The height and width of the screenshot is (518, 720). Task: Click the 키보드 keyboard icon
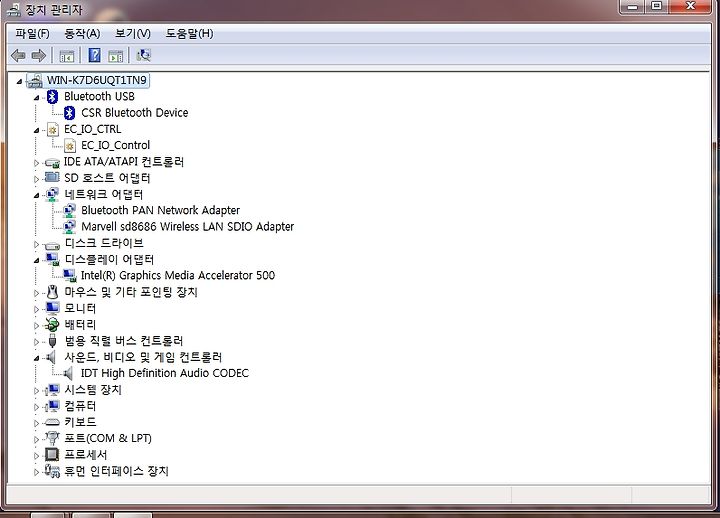pyautogui.click(x=52, y=422)
